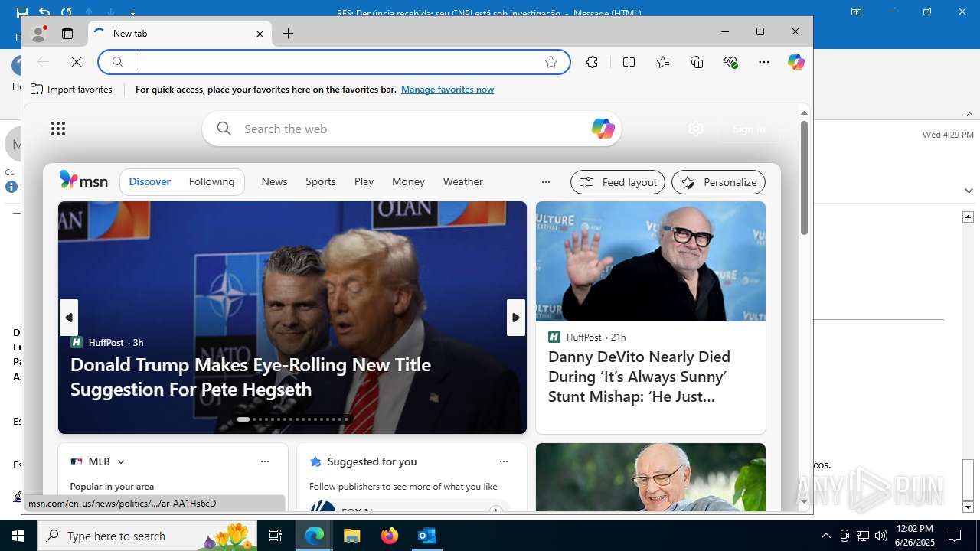Stop loading page button
The height and width of the screenshot is (551, 980).
[77, 62]
